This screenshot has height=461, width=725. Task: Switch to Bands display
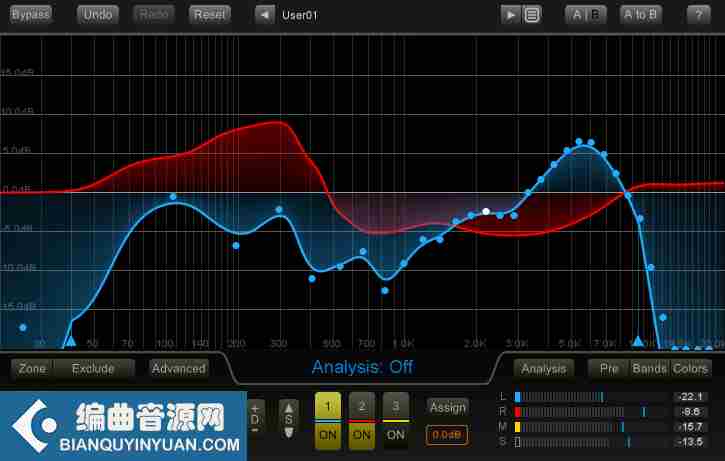click(650, 369)
